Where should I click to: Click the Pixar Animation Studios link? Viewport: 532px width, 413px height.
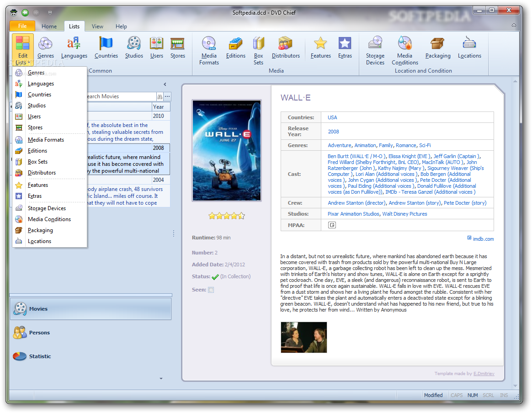(x=353, y=214)
